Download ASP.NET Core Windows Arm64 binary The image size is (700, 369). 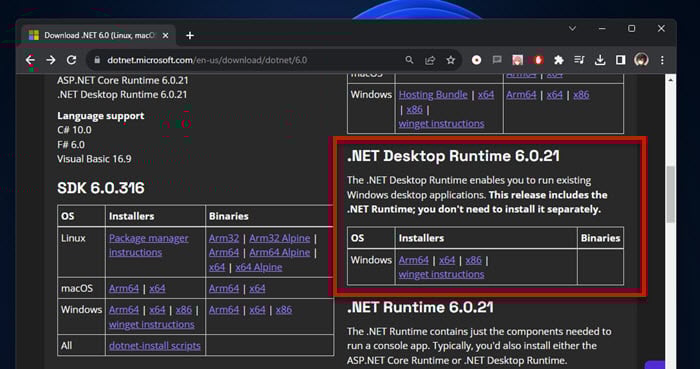pos(521,95)
